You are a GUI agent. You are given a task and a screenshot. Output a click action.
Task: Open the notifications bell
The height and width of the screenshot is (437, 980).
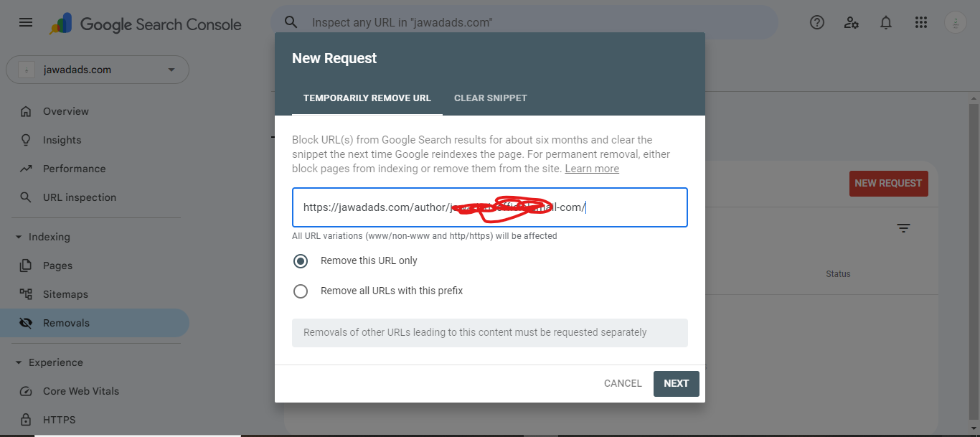[886, 22]
